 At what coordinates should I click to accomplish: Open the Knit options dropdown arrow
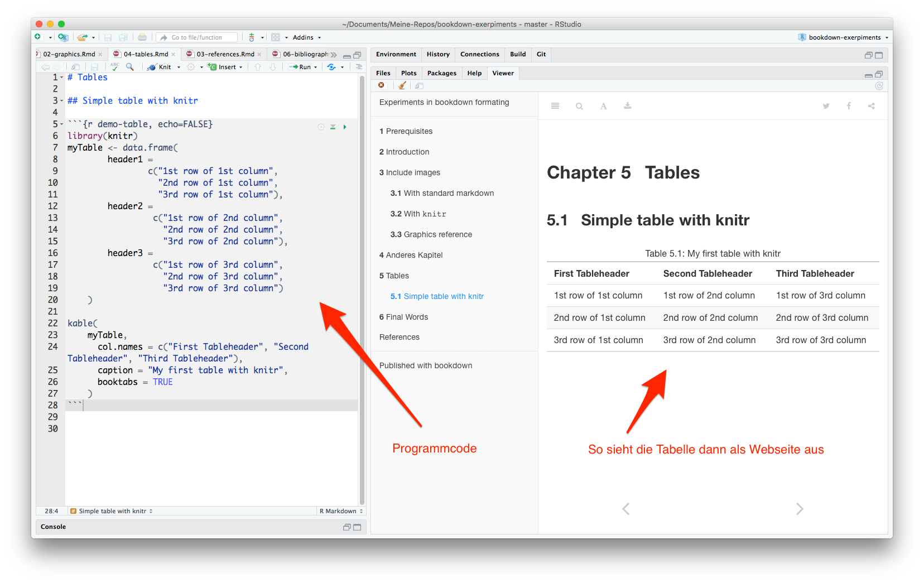click(x=179, y=68)
